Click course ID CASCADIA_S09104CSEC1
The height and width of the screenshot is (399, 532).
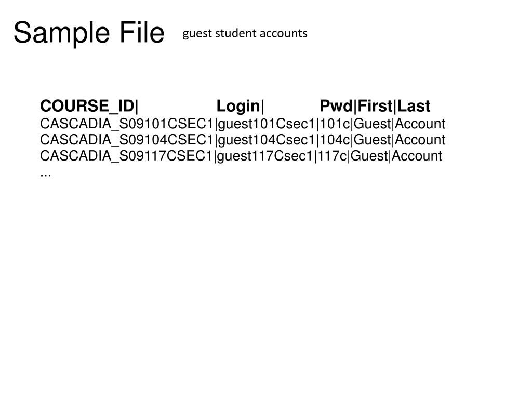tap(127, 140)
